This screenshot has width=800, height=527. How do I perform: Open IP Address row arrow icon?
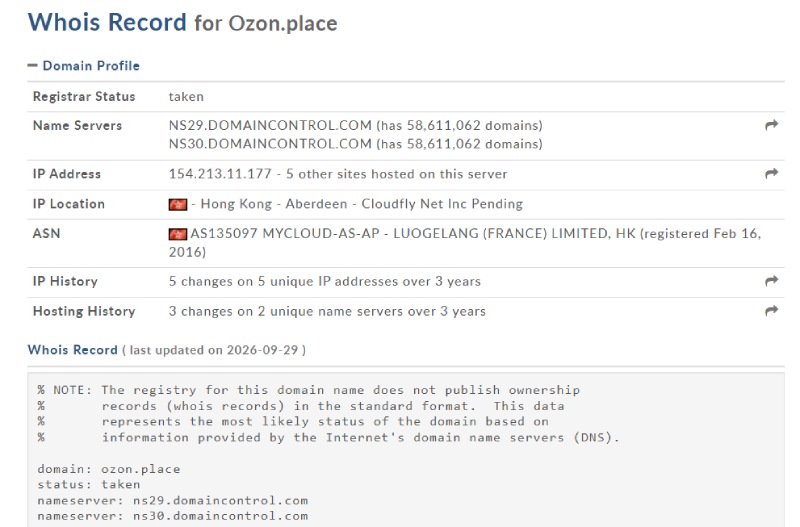click(771, 173)
